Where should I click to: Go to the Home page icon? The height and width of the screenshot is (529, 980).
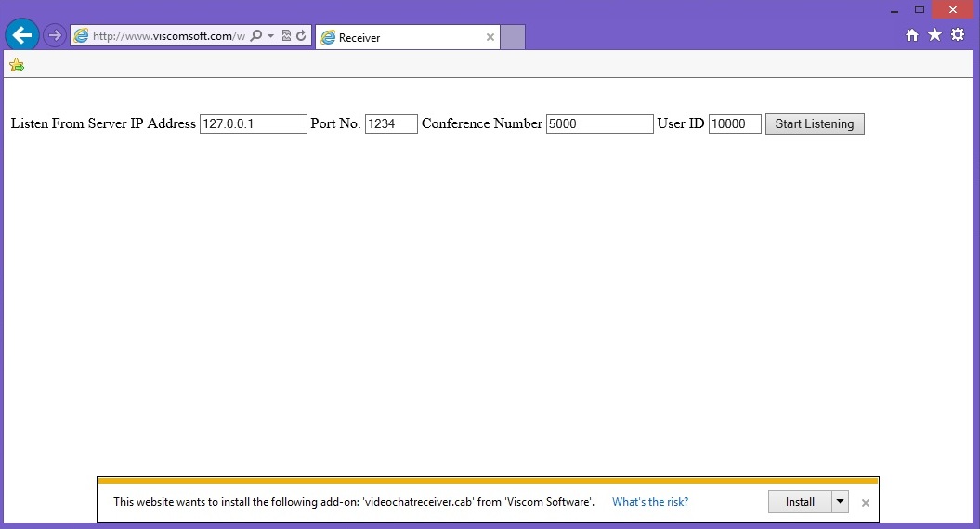(912, 35)
